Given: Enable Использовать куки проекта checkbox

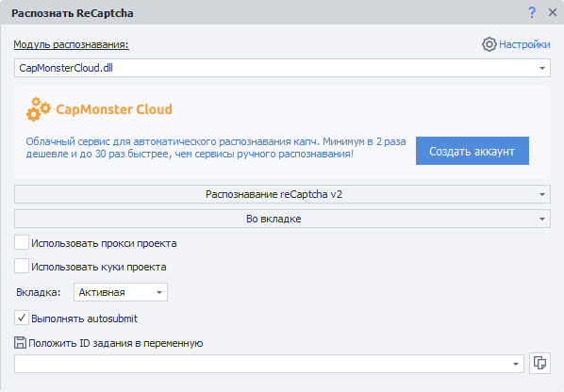Looking at the screenshot, I should [x=22, y=267].
